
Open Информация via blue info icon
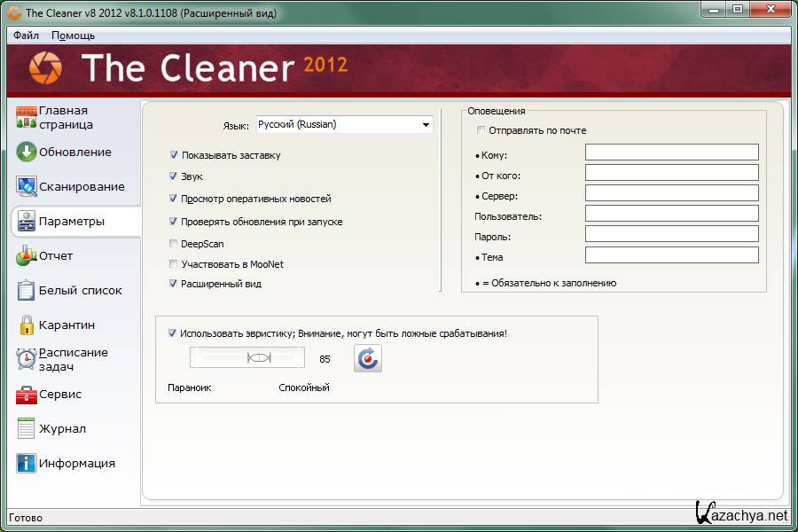(x=27, y=463)
